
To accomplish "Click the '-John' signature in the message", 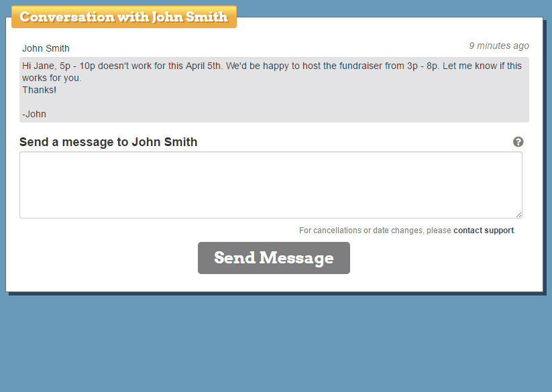I will (x=34, y=114).
